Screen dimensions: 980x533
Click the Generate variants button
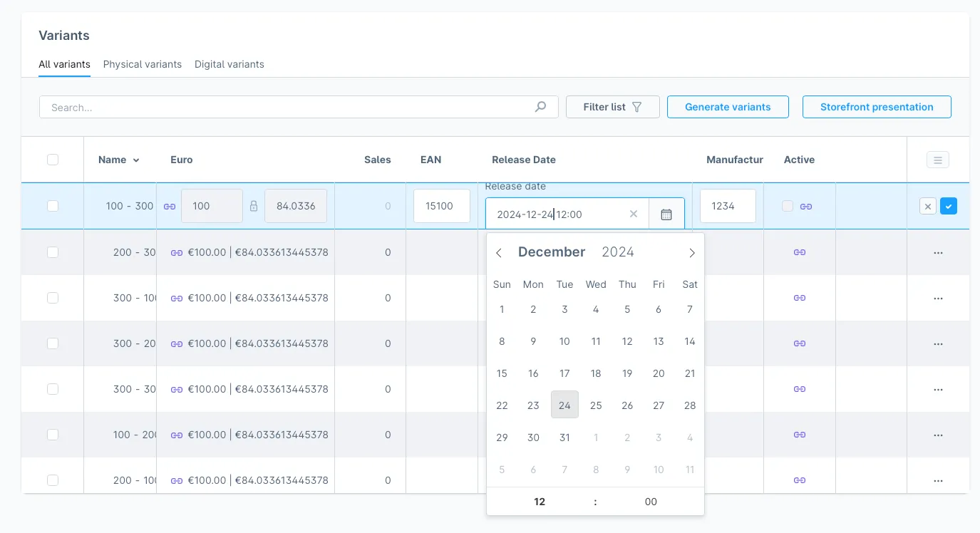[x=727, y=106]
